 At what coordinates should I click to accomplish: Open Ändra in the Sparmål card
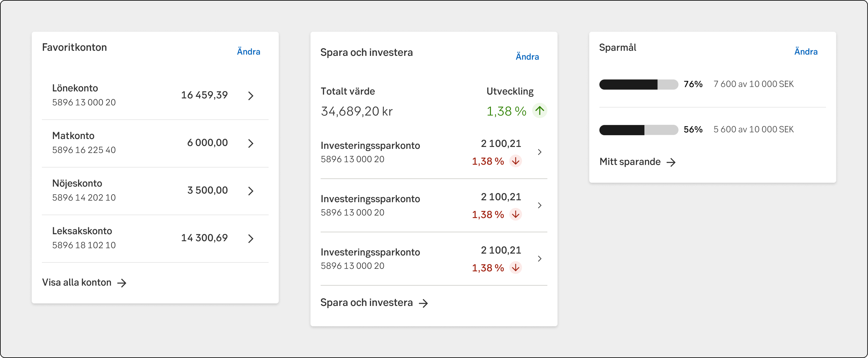click(806, 51)
